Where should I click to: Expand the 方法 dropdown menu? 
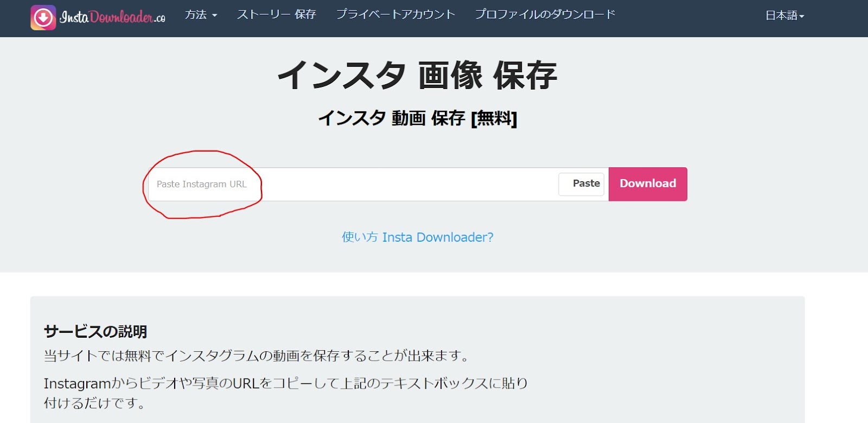[x=201, y=15]
